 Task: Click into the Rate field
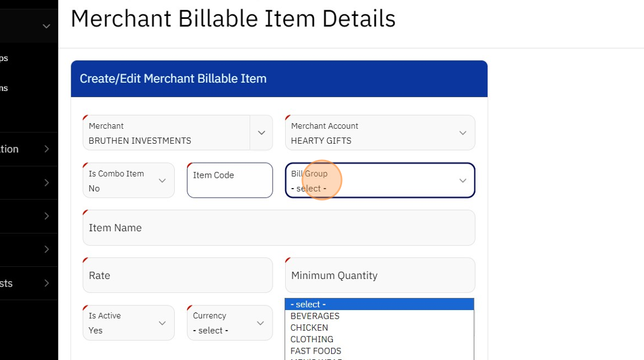[178, 275]
